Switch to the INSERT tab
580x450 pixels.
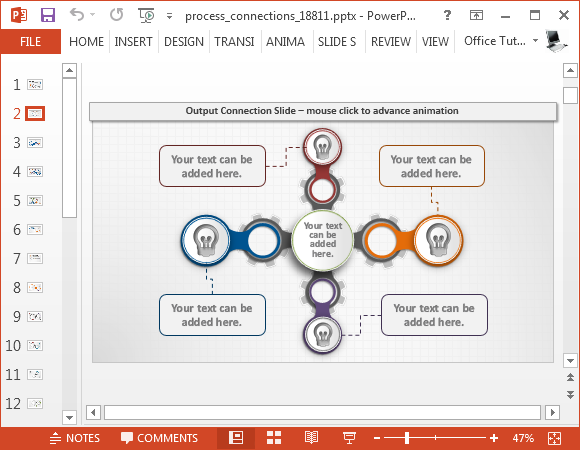[134, 41]
